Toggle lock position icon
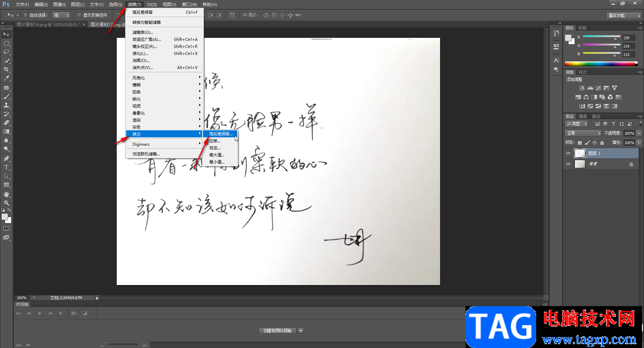This screenshot has width=644, height=348. (594, 143)
